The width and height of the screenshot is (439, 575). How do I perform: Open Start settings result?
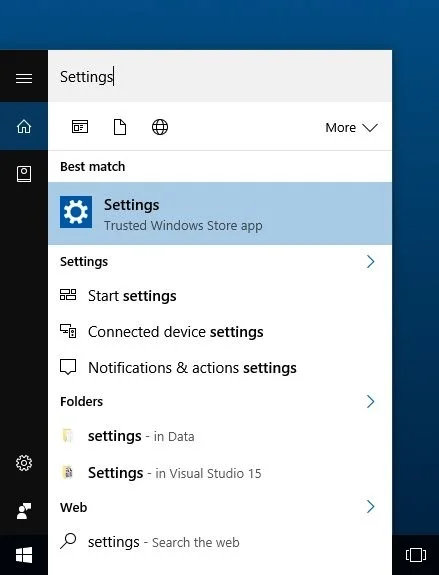[x=220, y=296]
